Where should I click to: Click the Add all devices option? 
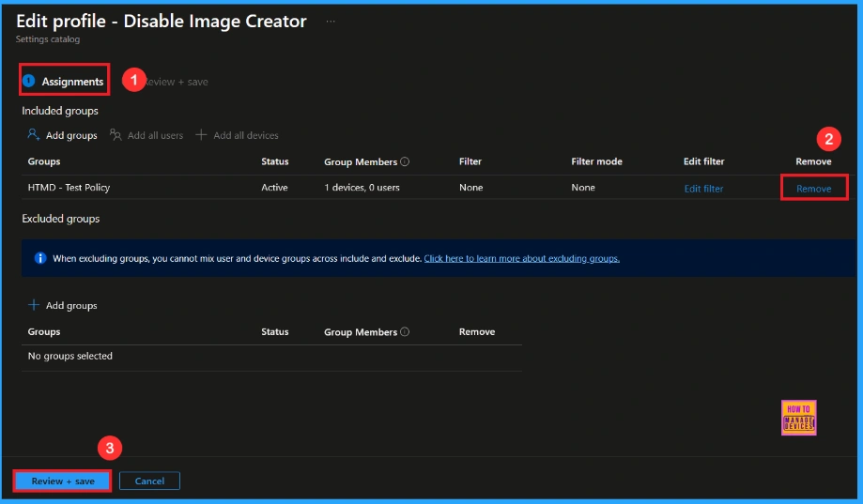245,135
